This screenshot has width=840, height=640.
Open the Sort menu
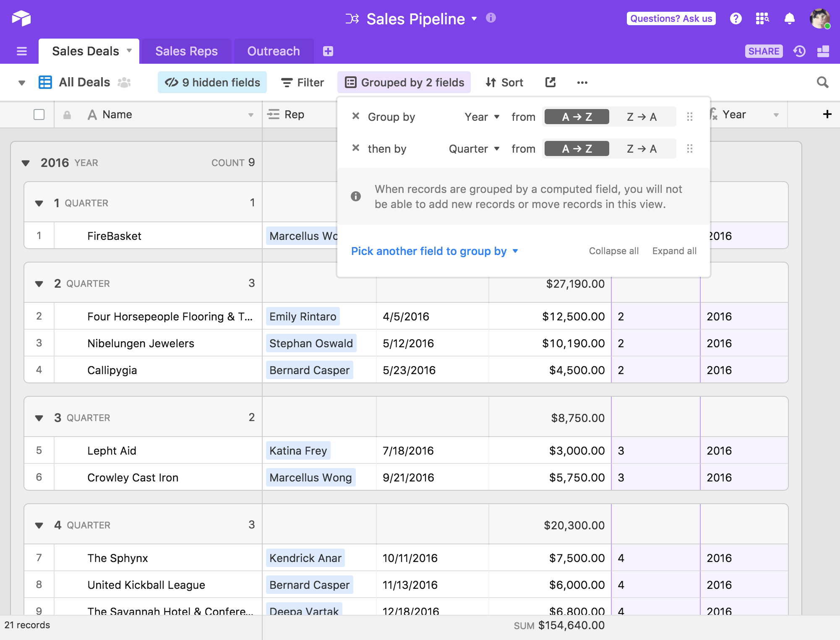(504, 82)
